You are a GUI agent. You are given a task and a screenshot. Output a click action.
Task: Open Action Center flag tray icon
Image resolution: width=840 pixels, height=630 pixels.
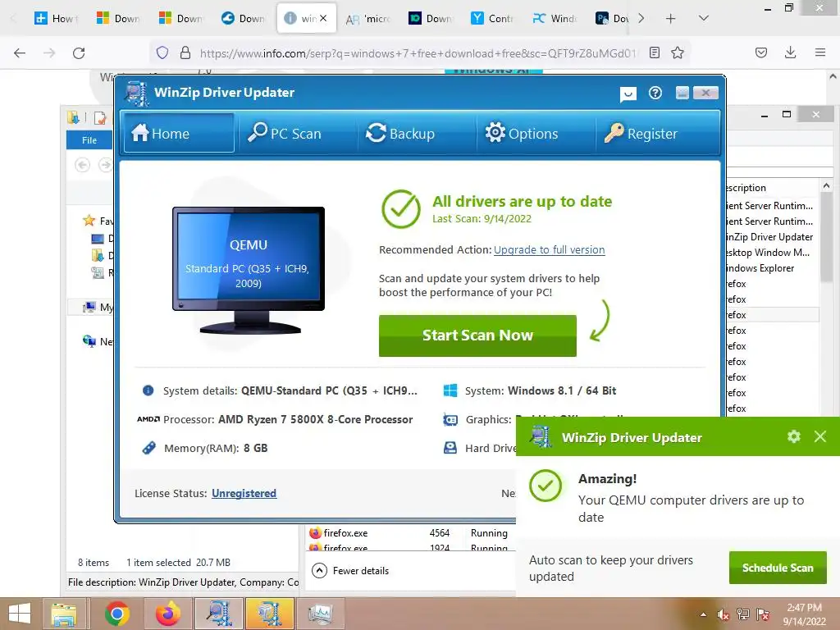pos(763,614)
